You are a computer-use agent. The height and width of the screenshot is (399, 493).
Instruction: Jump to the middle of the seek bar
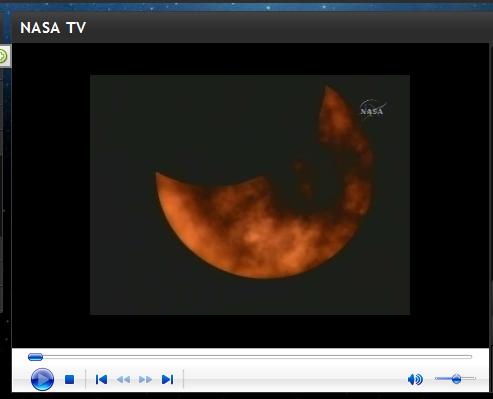click(250, 357)
